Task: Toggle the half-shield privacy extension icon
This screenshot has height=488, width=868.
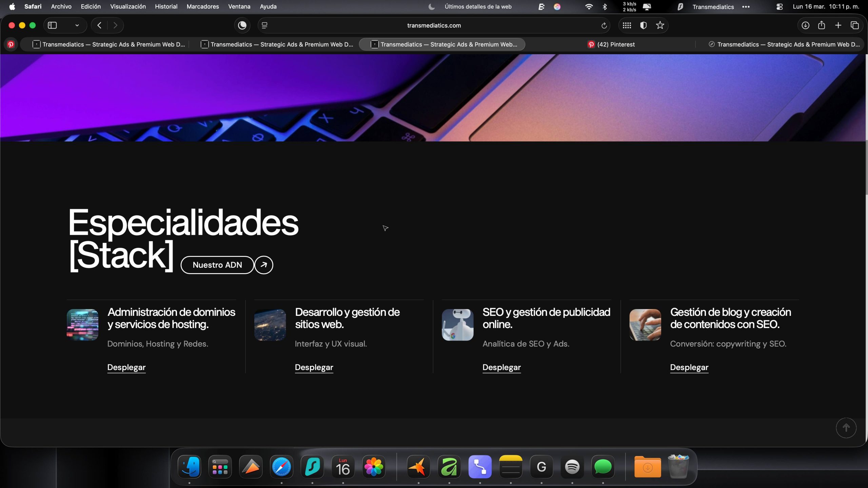Action: point(643,25)
